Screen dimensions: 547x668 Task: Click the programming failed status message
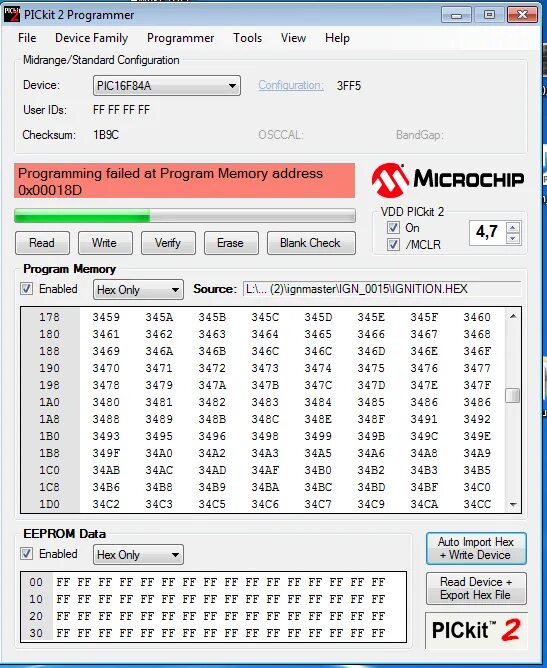184,181
